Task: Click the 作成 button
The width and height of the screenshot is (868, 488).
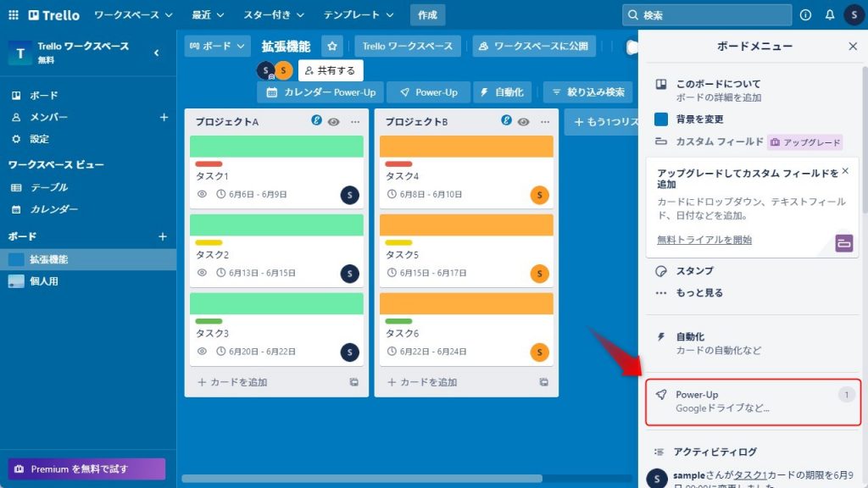Action: tap(427, 15)
